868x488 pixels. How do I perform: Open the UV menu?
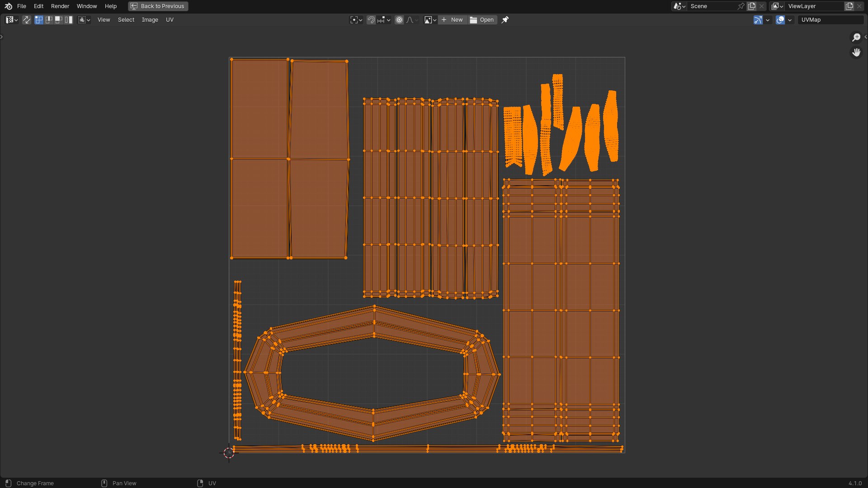tap(170, 20)
